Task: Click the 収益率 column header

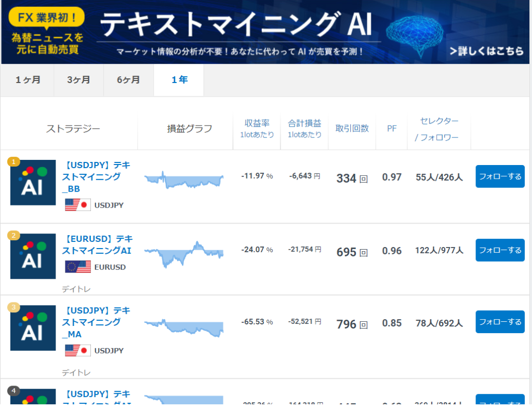Action: pos(257,129)
